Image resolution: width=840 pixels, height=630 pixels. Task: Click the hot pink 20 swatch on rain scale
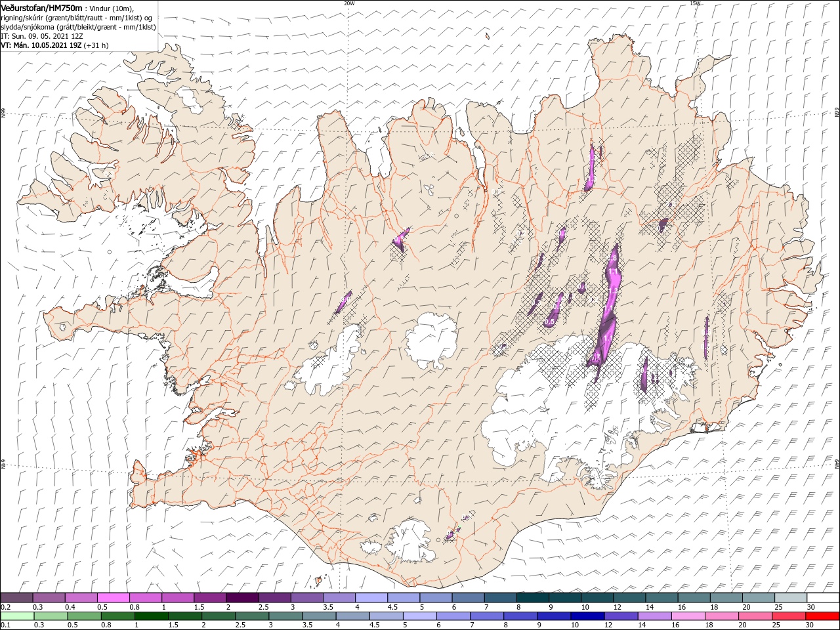tap(756, 616)
